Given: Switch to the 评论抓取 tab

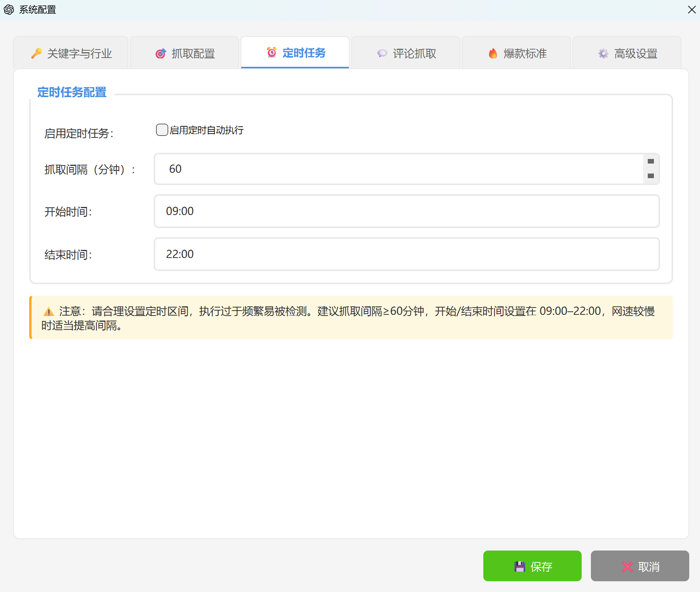Looking at the screenshot, I should [x=406, y=53].
